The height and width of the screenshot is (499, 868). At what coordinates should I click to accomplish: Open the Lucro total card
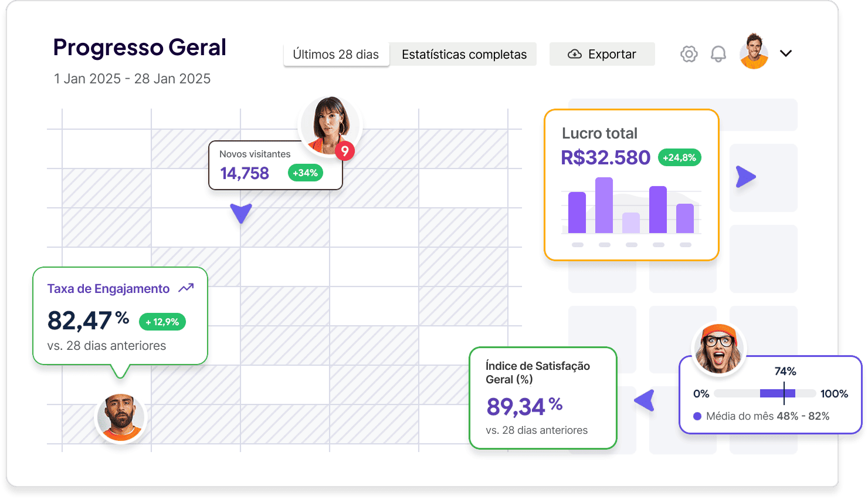pos(632,185)
